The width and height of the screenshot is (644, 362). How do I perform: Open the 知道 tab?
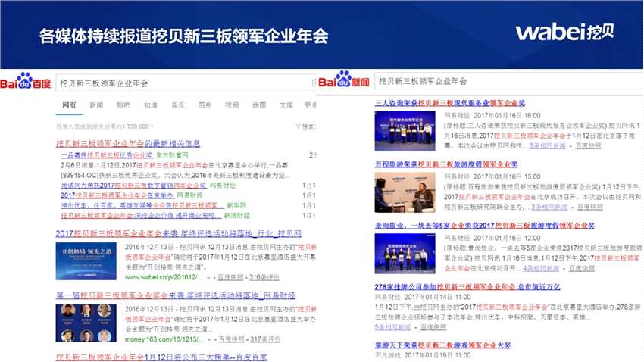pos(150,105)
